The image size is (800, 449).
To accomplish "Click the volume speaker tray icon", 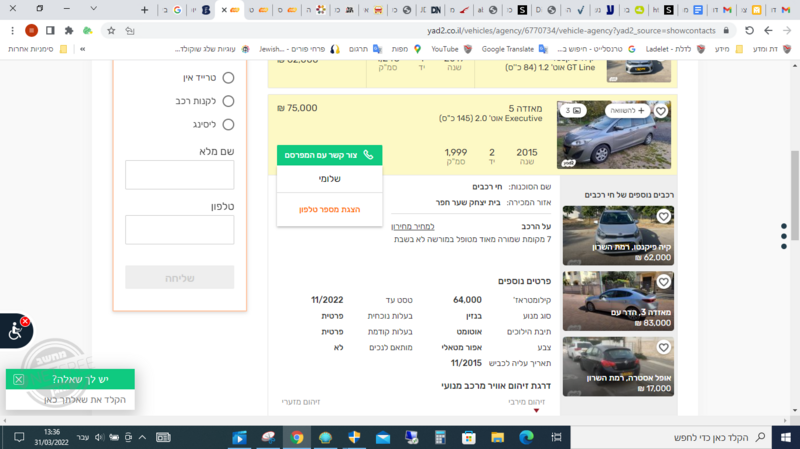I will click(99, 437).
